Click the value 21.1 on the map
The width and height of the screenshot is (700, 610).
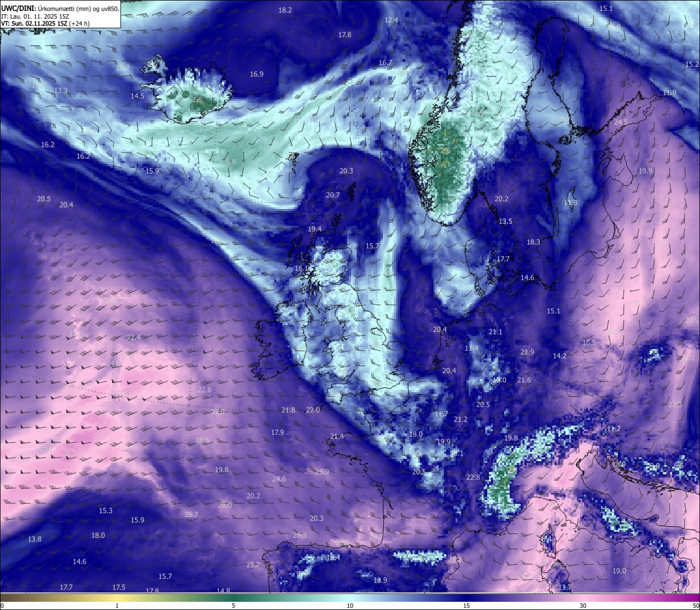pos(495,332)
